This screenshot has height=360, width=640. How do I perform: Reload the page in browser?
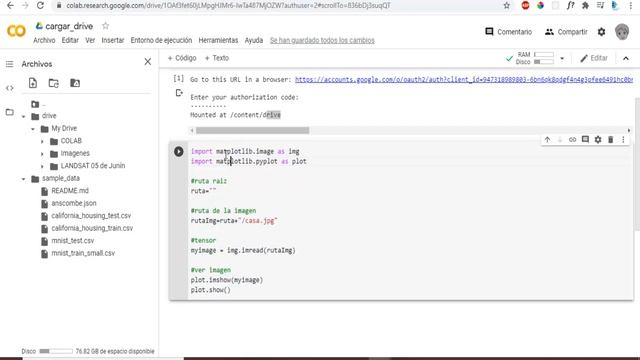pos(40,5)
